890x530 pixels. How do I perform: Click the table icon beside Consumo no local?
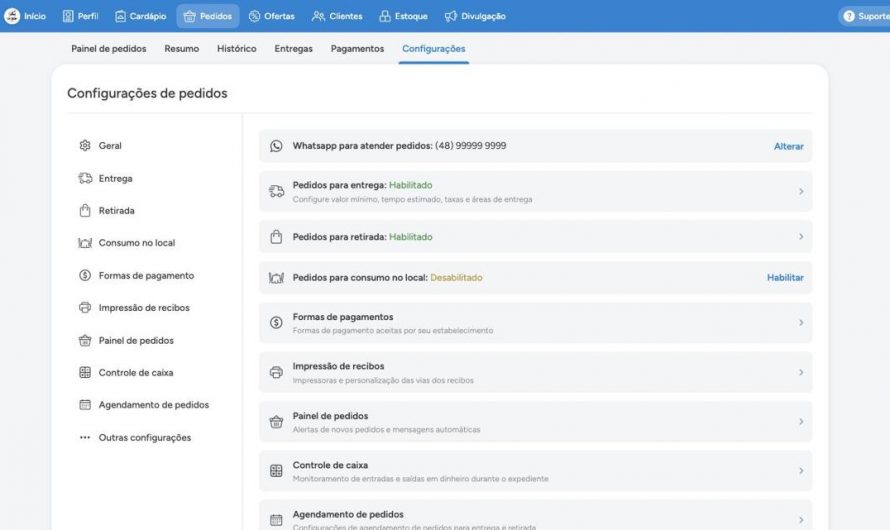click(x=85, y=243)
